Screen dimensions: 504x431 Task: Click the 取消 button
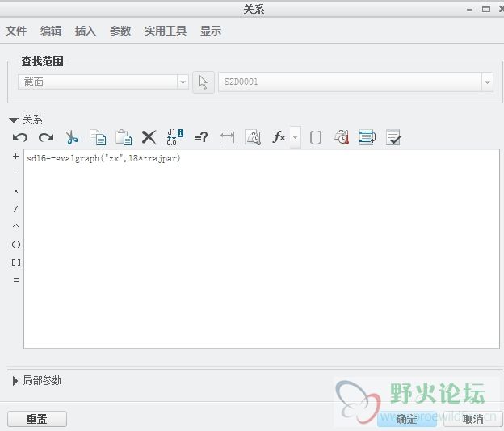(x=473, y=419)
